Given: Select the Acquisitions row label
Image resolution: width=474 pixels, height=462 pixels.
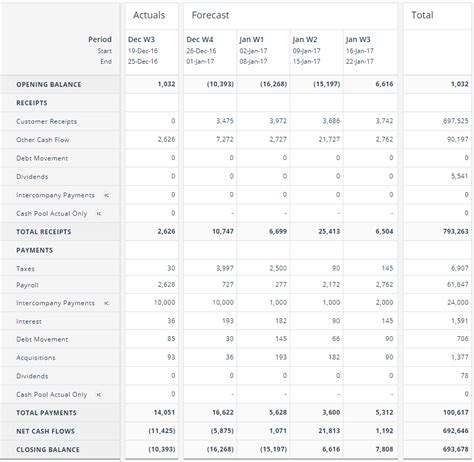Looking at the screenshot, I should pyautogui.click(x=36, y=358).
